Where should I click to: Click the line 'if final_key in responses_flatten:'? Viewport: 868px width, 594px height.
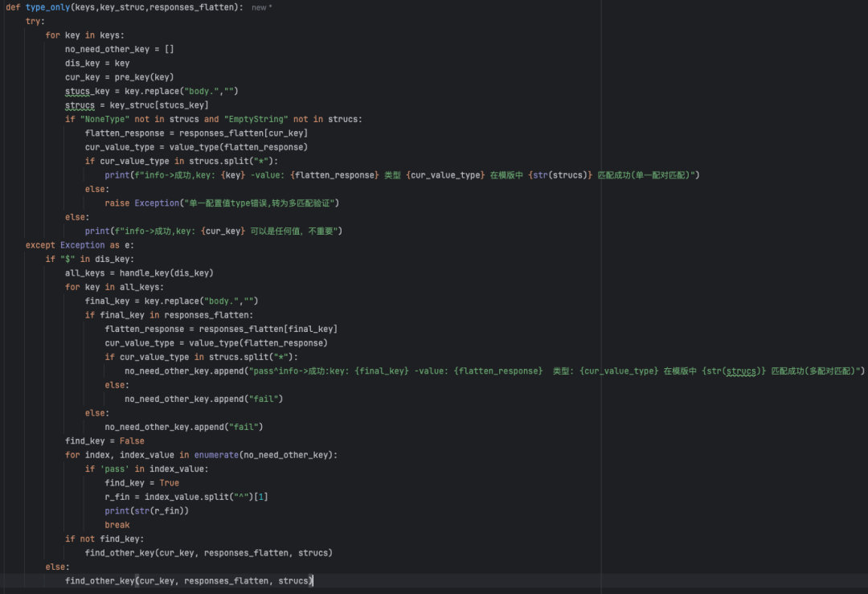click(169, 315)
